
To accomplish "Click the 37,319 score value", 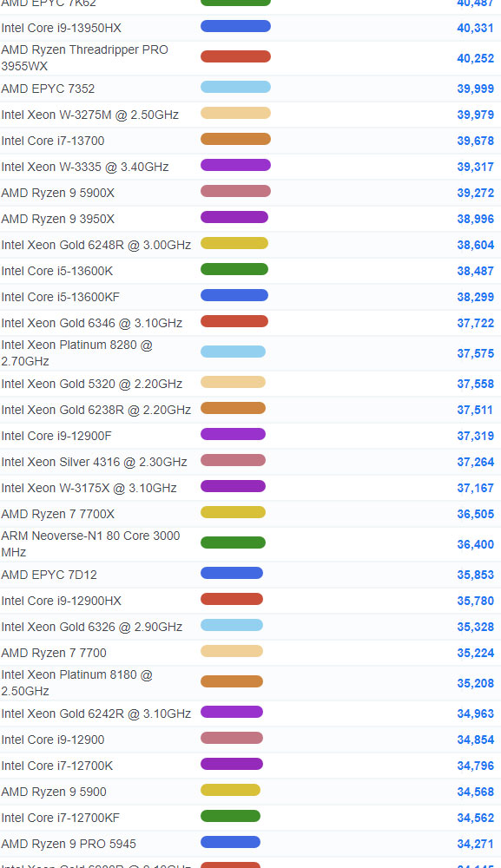I will [x=475, y=436].
